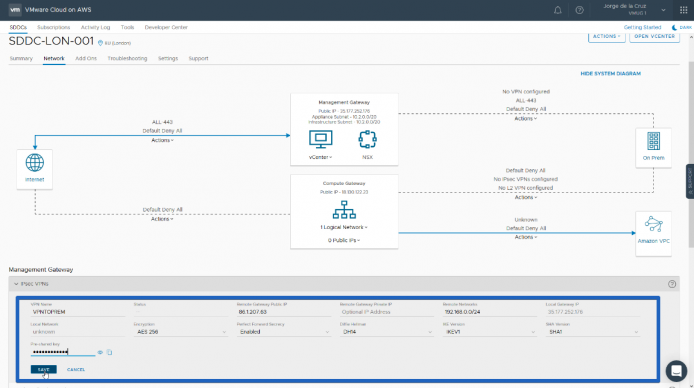
Task: Select the On Prem building icon
Action: [x=653, y=142]
